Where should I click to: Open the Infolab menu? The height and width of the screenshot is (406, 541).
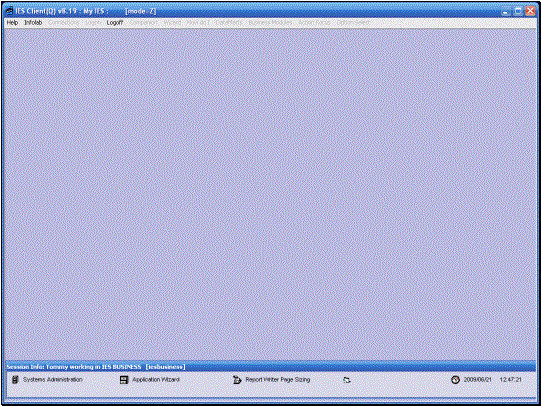(33, 22)
